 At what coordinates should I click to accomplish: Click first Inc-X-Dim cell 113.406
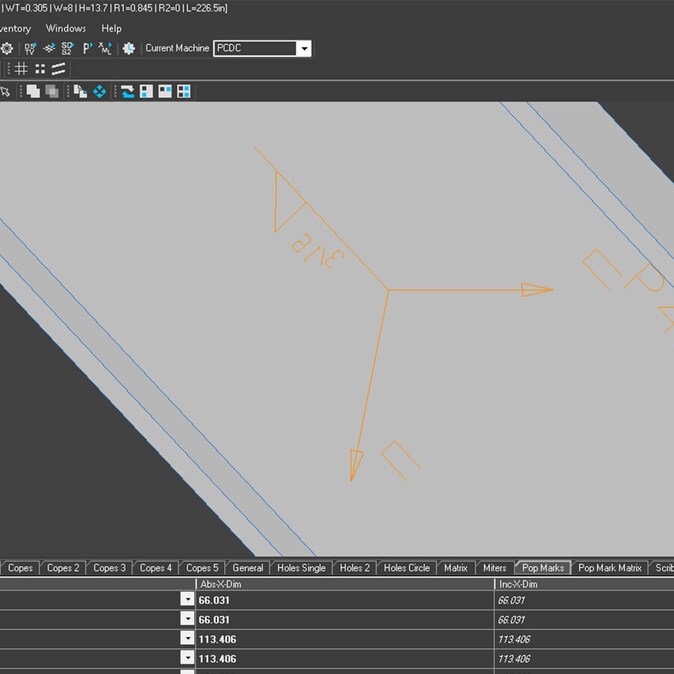tap(584, 639)
